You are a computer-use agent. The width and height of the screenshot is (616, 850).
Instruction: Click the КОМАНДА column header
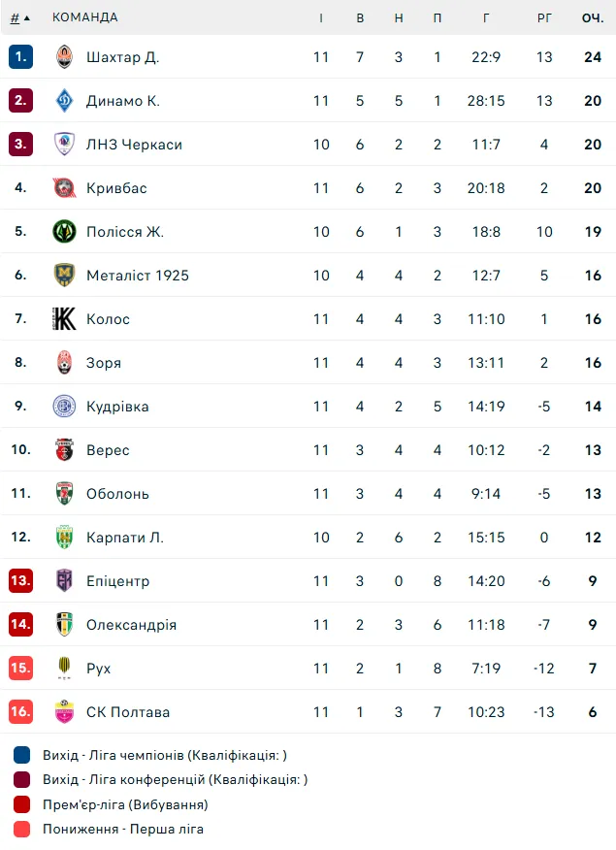pos(85,17)
